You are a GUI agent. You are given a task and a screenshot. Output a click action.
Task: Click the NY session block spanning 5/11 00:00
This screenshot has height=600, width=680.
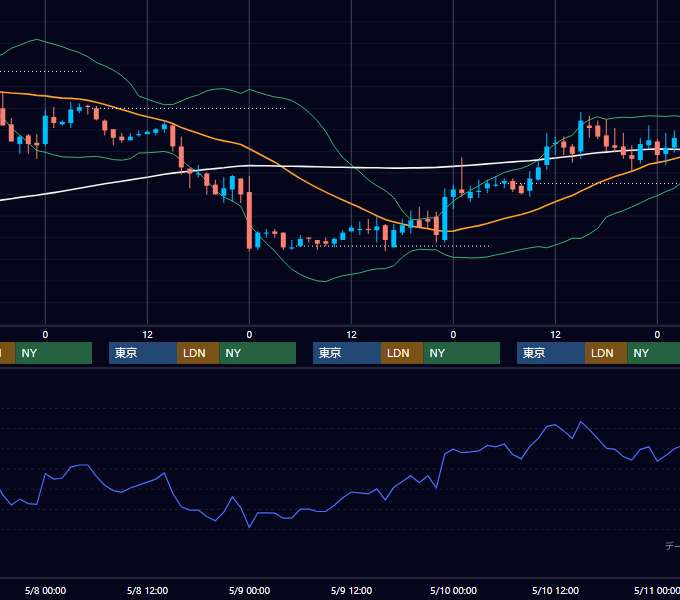pos(654,353)
